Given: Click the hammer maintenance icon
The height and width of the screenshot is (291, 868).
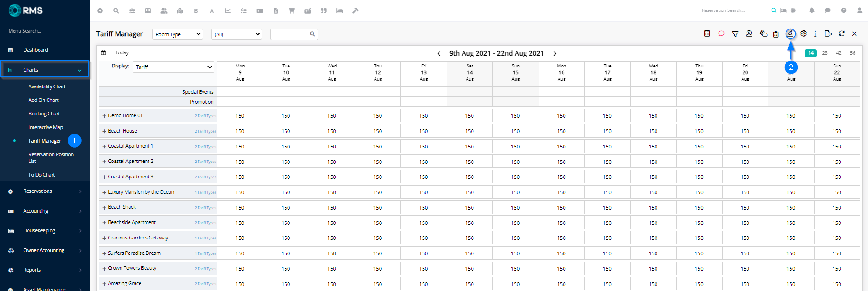Looking at the screenshot, I should 356,10.
